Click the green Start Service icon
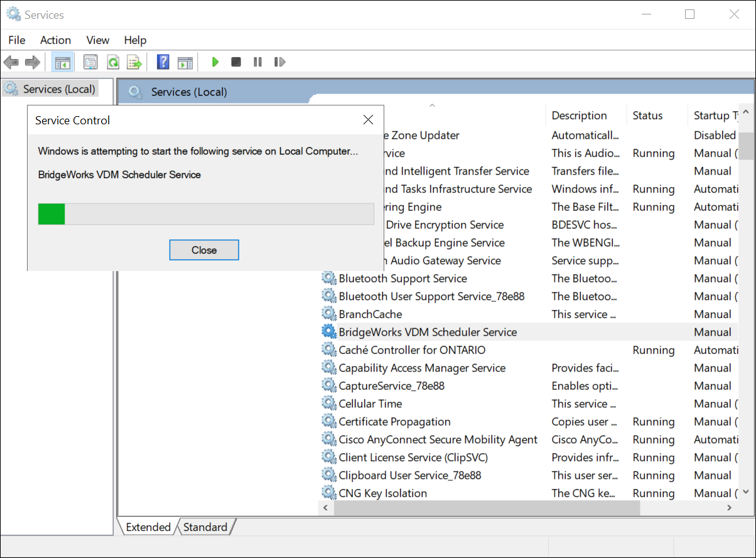This screenshot has height=558, width=756. pyautogui.click(x=215, y=62)
